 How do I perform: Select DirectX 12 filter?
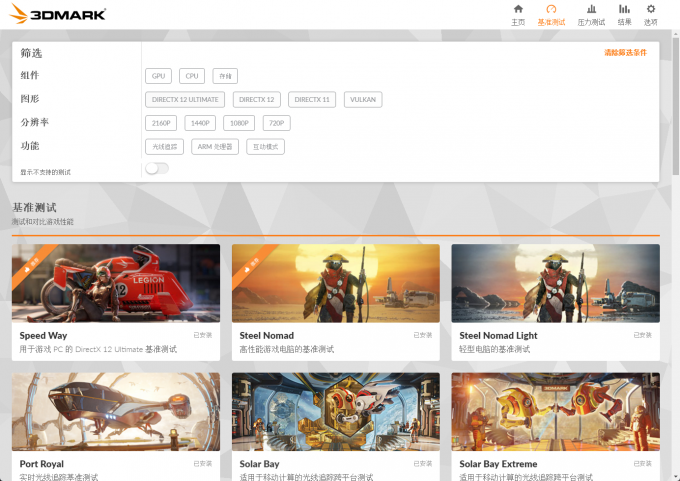click(256, 99)
